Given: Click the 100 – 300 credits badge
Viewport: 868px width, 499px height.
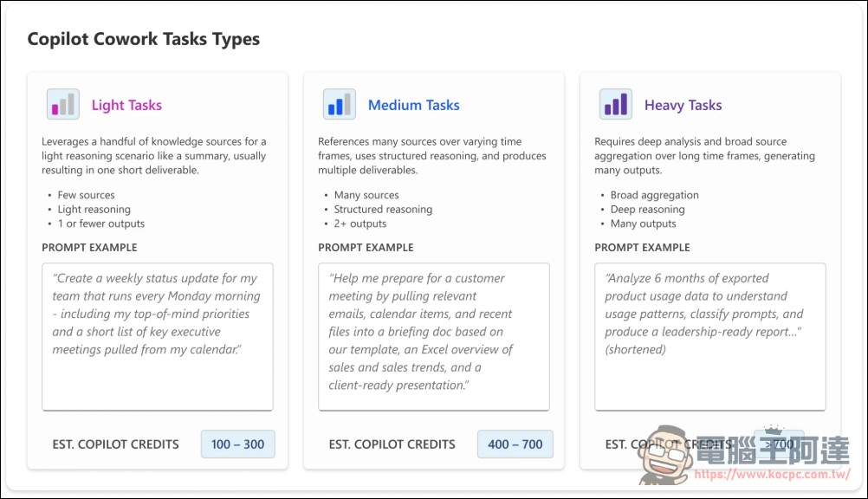Looking at the screenshot, I should pyautogui.click(x=238, y=444).
